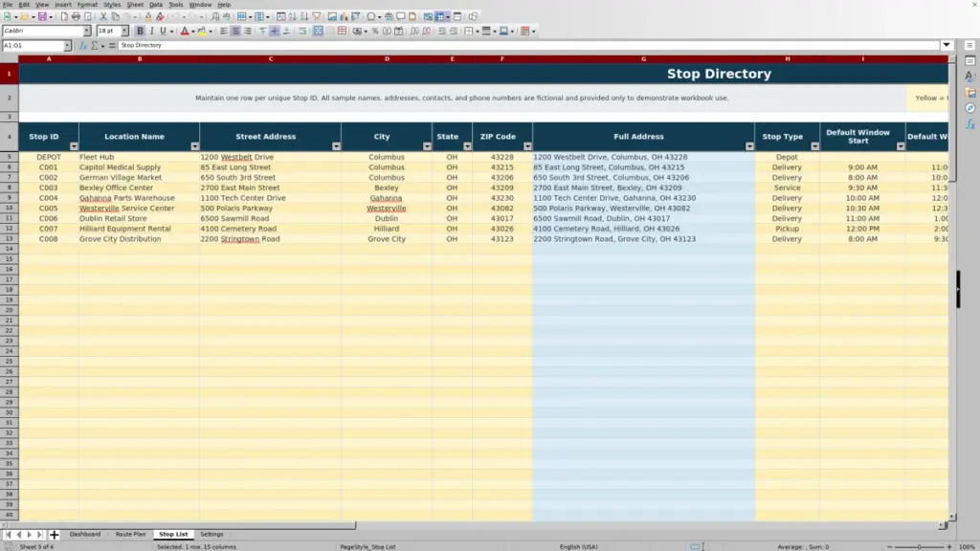
Task: Click the Export as PDF icon
Action: (x=64, y=16)
